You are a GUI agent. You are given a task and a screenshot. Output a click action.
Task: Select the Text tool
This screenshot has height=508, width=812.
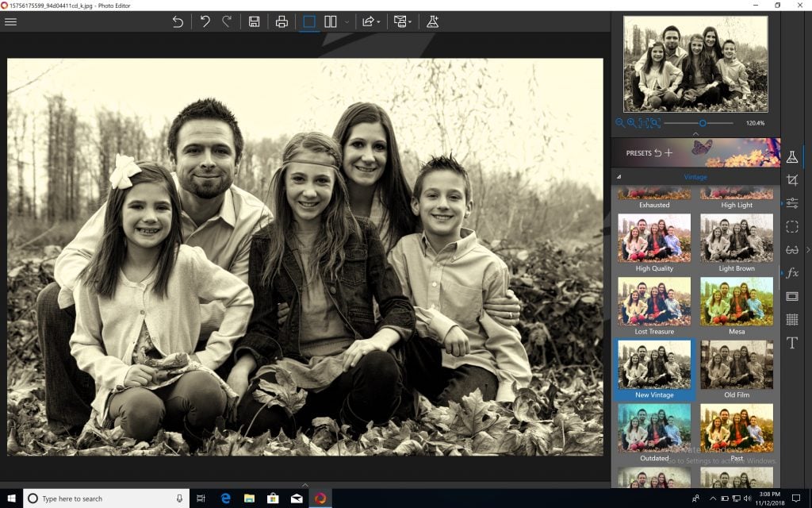(792, 343)
